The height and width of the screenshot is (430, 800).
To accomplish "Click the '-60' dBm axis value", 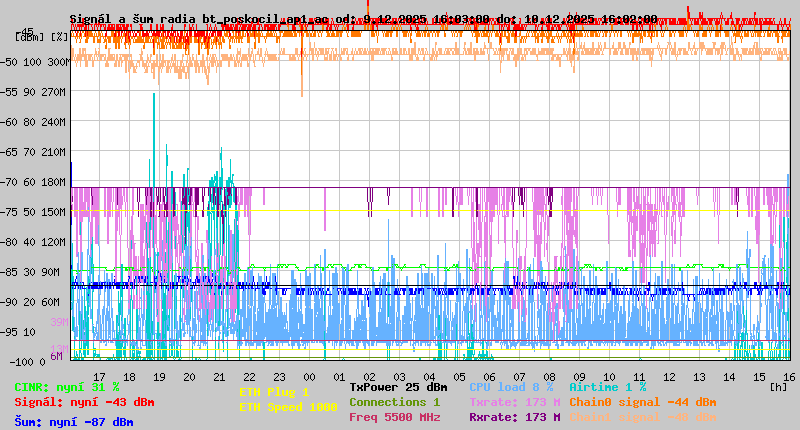I will point(9,122).
